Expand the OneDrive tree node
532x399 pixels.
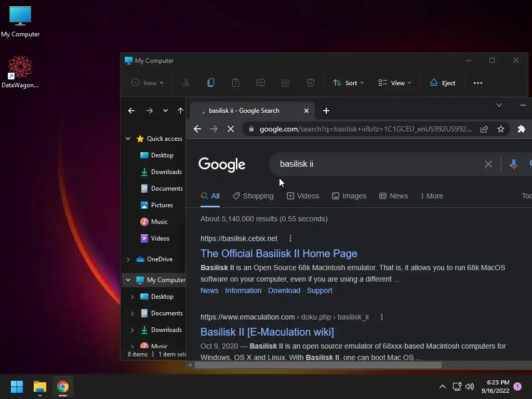[x=128, y=259]
